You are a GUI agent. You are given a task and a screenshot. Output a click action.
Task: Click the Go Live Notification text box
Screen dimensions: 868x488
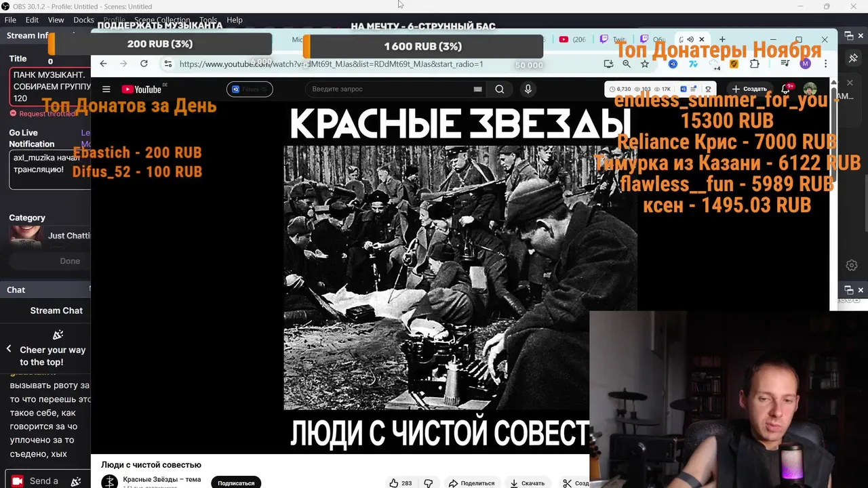[x=50, y=169]
